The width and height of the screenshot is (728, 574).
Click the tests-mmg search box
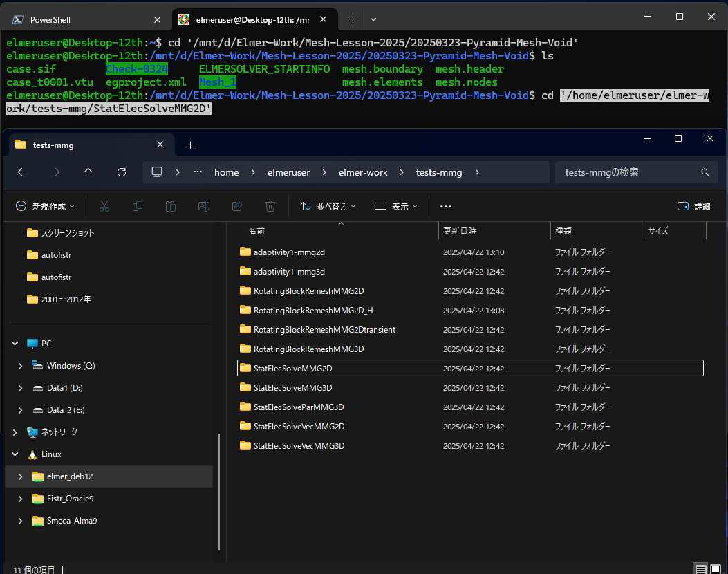coord(633,172)
